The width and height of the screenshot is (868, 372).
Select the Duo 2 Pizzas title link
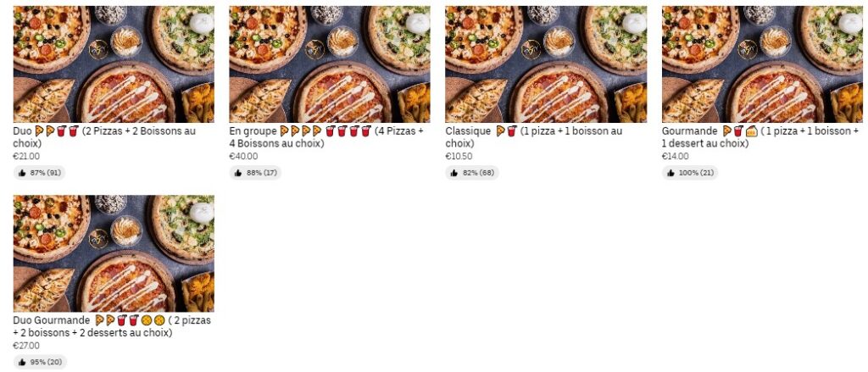(x=105, y=137)
